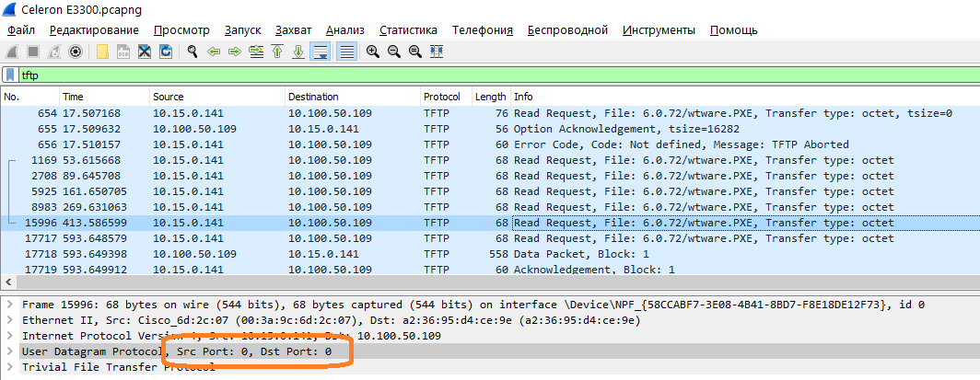Sort packets by Protocol column header
This screenshot has height=380, width=980.
(440, 97)
